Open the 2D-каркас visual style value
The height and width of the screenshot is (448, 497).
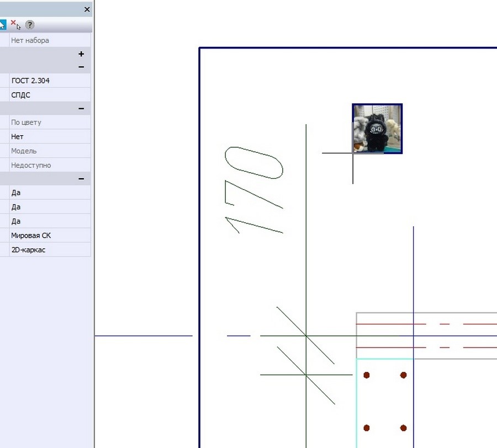[x=50, y=250]
